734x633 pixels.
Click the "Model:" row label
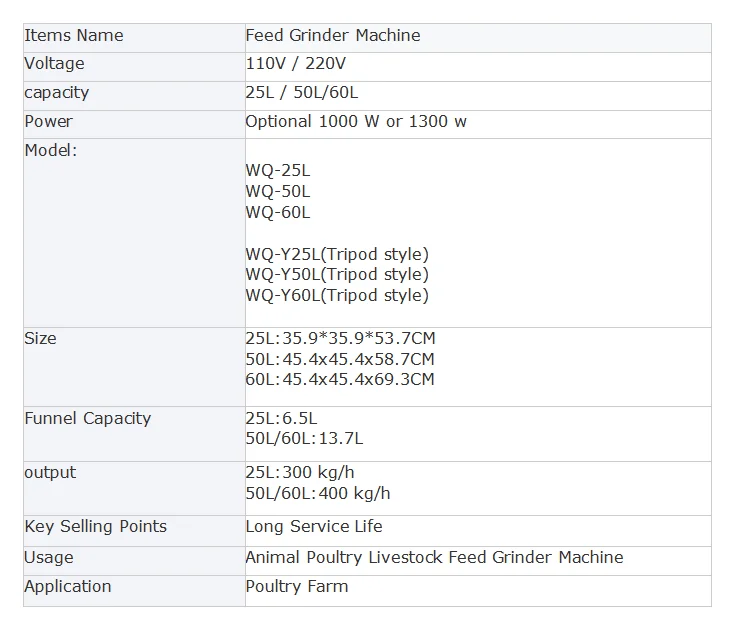pos(51,150)
